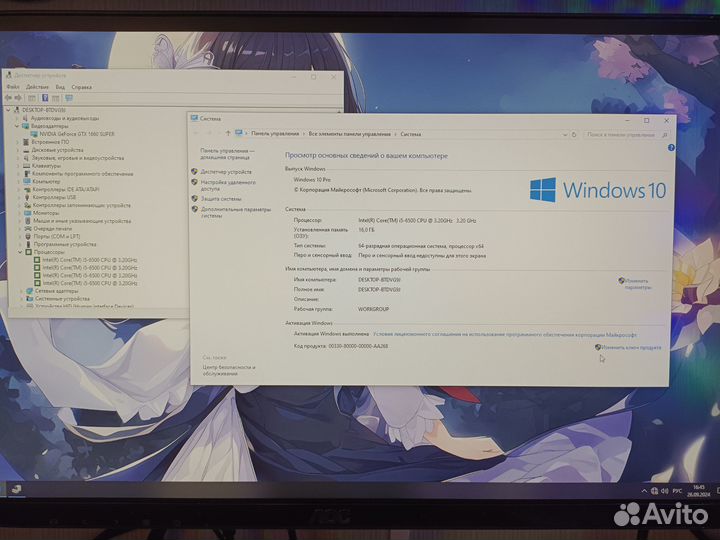Click Device Manager's forward arrow toolbar icon
The image size is (720, 540).
click(18, 98)
